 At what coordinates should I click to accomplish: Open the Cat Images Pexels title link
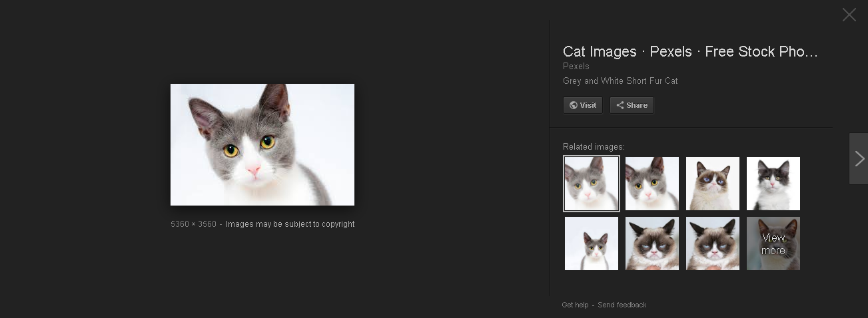(690, 52)
